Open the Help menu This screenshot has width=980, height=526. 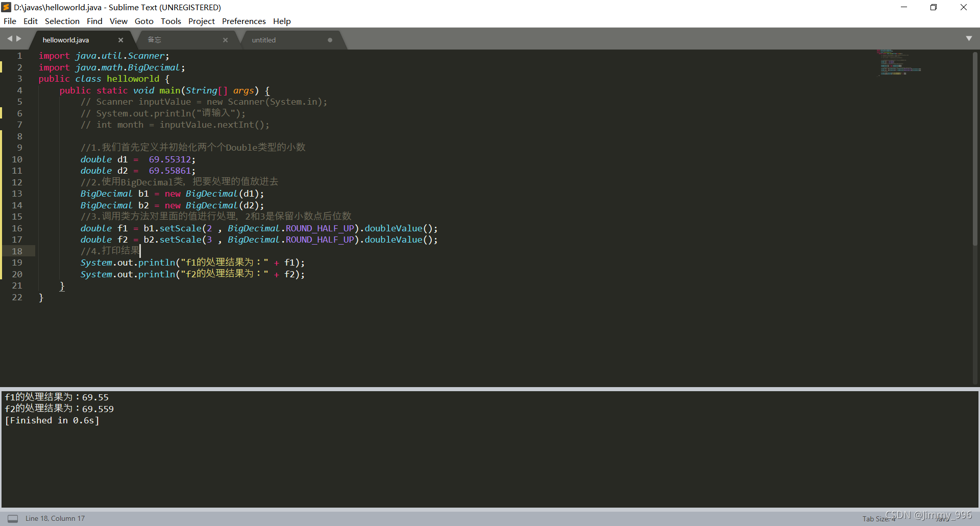[282, 21]
